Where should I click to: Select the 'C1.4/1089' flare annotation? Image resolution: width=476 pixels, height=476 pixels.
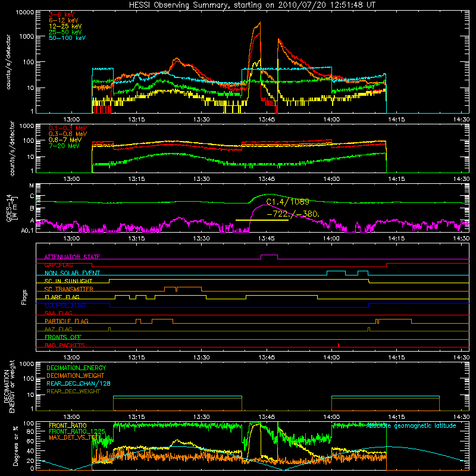[287, 202]
